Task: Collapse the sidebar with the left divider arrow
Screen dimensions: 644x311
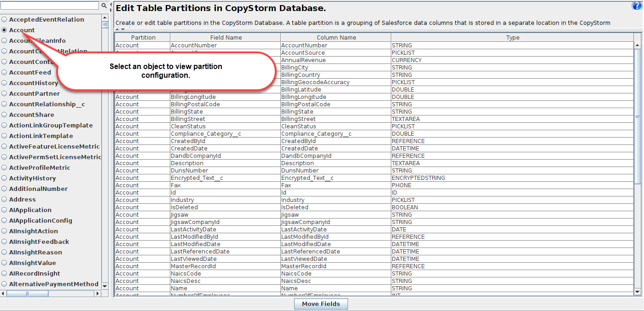Action: [111, 5]
